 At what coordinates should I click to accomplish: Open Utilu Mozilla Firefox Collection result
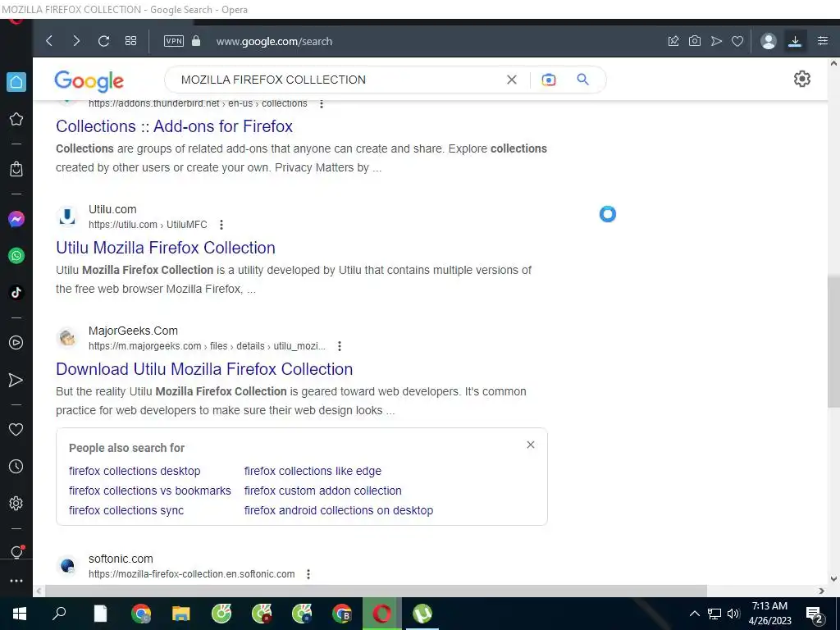pyautogui.click(x=166, y=248)
